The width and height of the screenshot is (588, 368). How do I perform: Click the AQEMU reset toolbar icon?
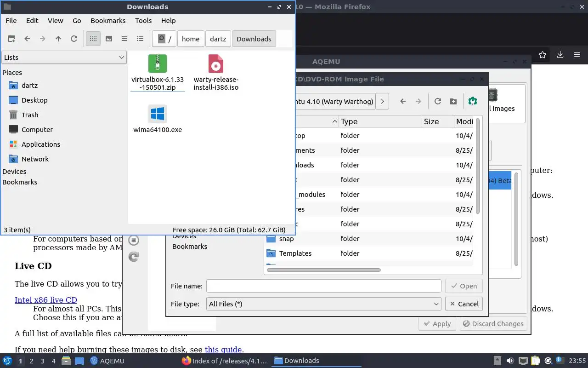click(134, 257)
